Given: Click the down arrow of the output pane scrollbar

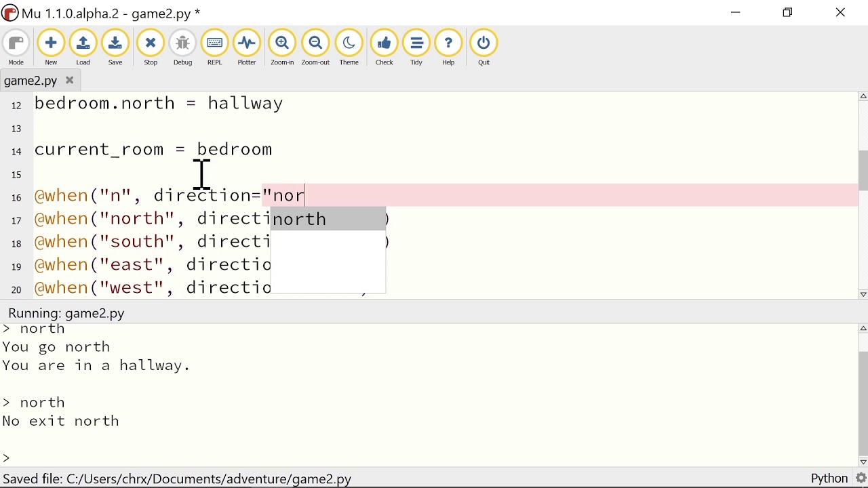Looking at the screenshot, I should [863, 462].
